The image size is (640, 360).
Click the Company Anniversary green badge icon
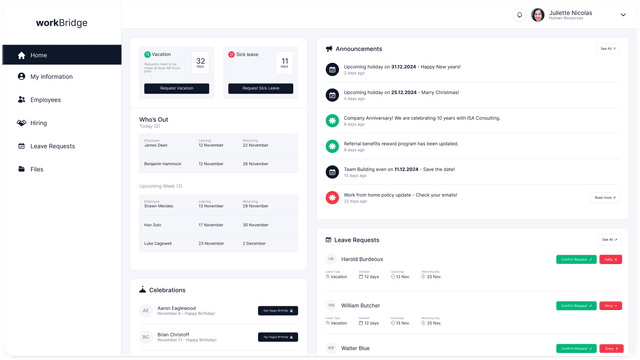(332, 121)
